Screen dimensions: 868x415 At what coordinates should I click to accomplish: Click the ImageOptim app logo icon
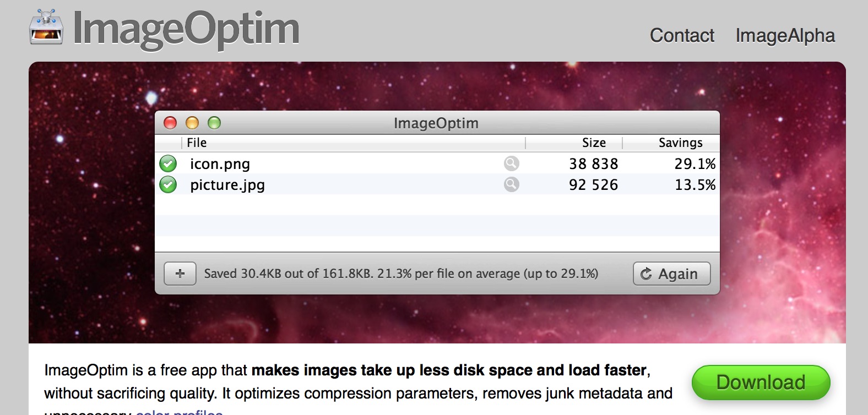(x=46, y=27)
